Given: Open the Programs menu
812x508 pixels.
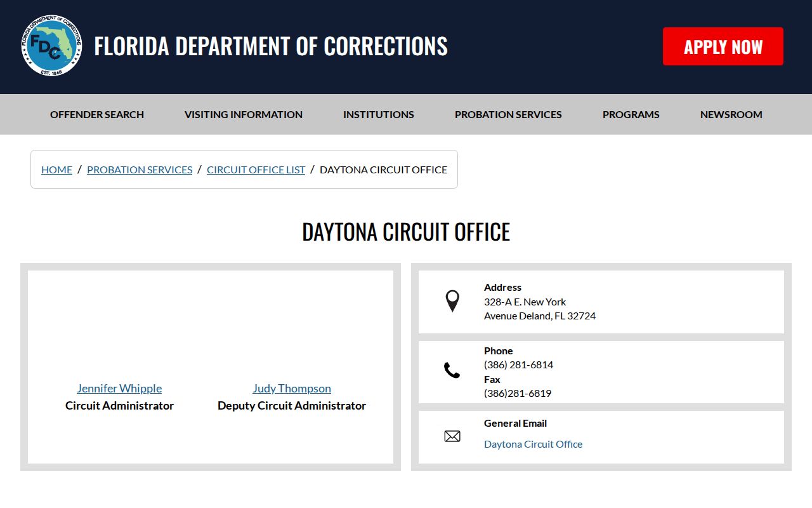Looking at the screenshot, I should [631, 114].
